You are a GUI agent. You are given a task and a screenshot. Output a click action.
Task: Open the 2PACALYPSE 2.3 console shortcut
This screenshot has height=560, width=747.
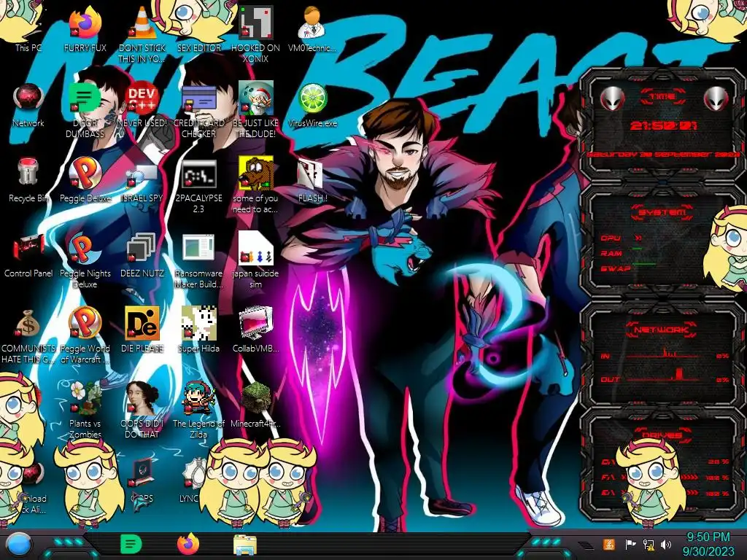pos(198,186)
